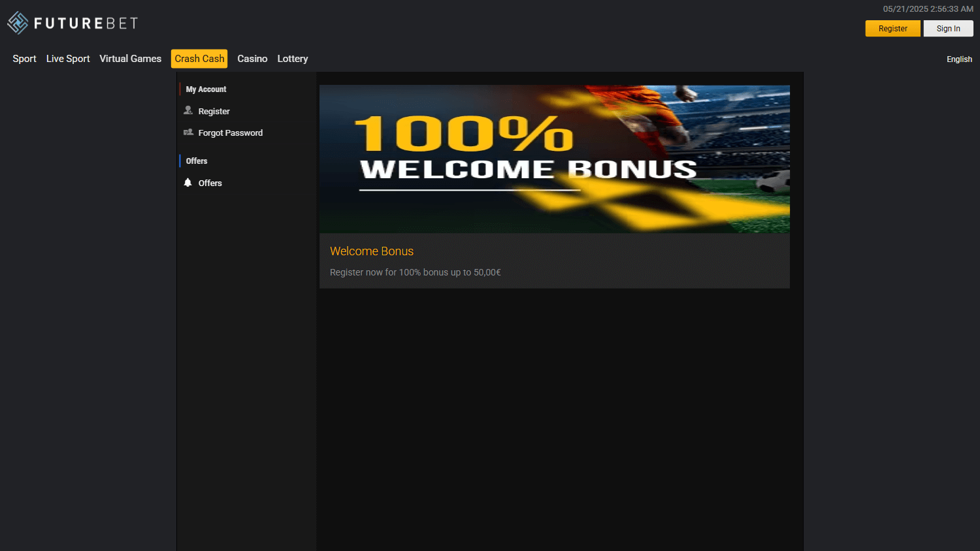Navigate to Virtual Games
This screenshot has height=551, width=980.
(131, 59)
